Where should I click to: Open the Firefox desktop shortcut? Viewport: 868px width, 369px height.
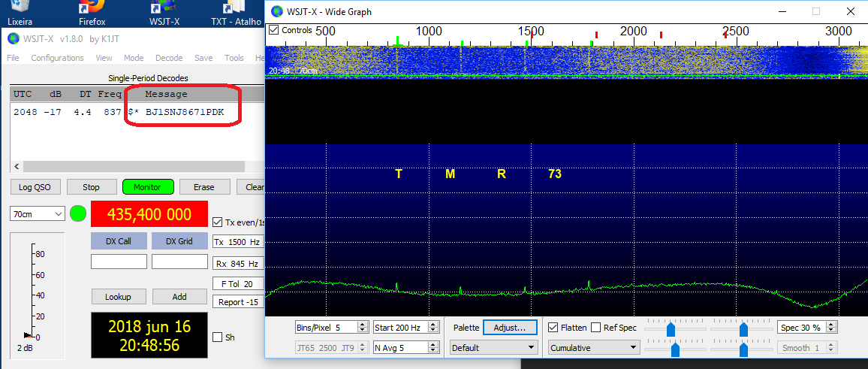tap(92, 9)
